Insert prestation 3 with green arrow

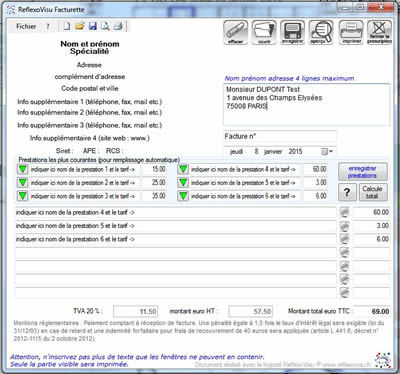(22, 196)
